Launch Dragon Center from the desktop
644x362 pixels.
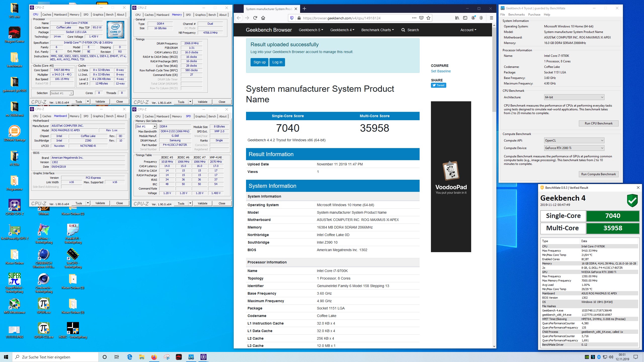click(x=14, y=35)
